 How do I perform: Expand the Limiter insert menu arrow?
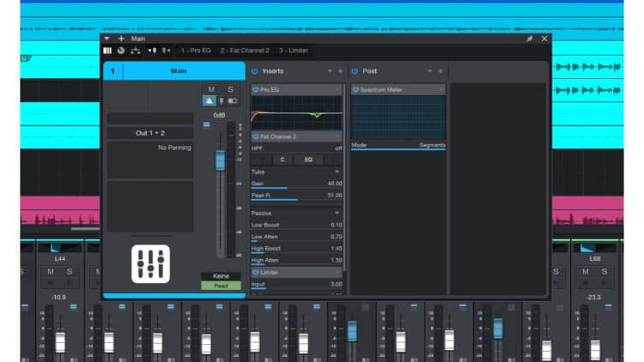click(338, 272)
